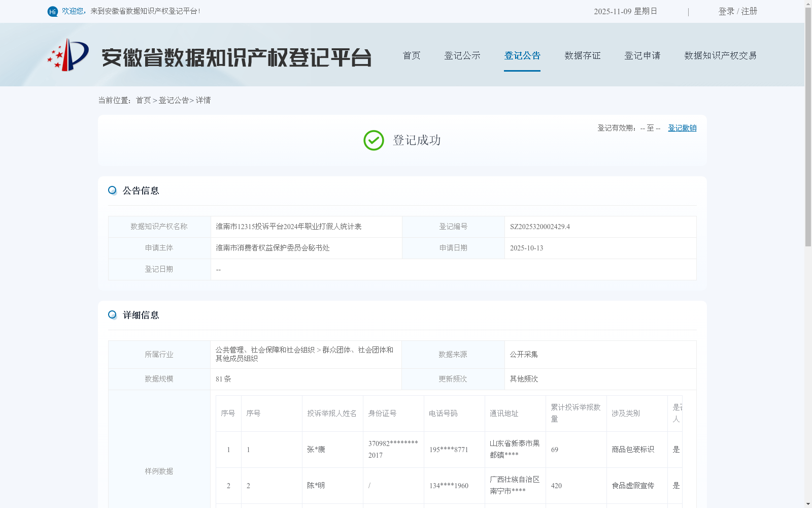The width and height of the screenshot is (812, 508).
Task: Click the green registration success checkmark icon
Action: coord(374,140)
